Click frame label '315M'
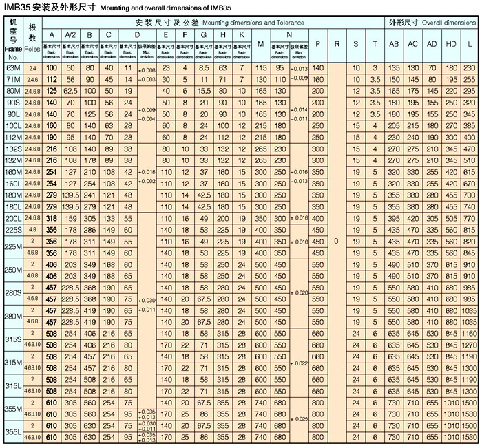The width and height of the screenshot is (482, 448). [x=13, y=363]
